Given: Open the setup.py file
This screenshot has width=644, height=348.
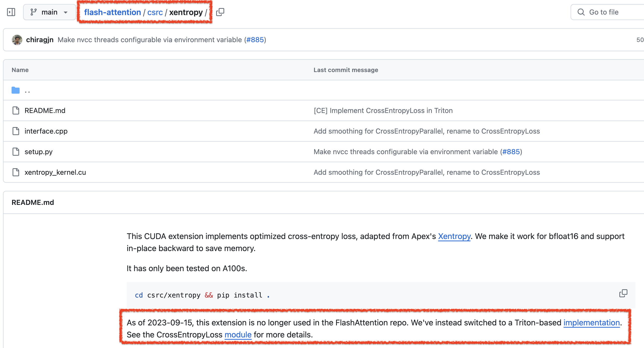Looking at the screenshot, I should (x=38, y=152).
